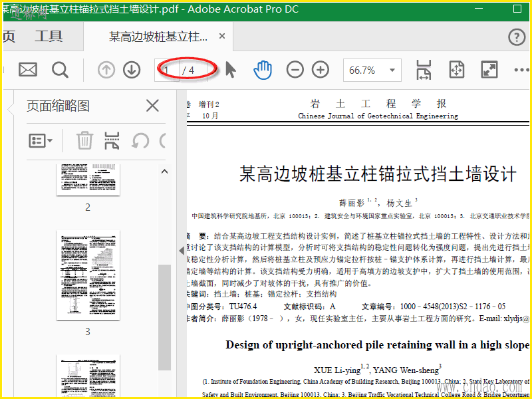Screen dimensions: 532x399
Task: Click the email envelope icon
Action: click(28, 70)
